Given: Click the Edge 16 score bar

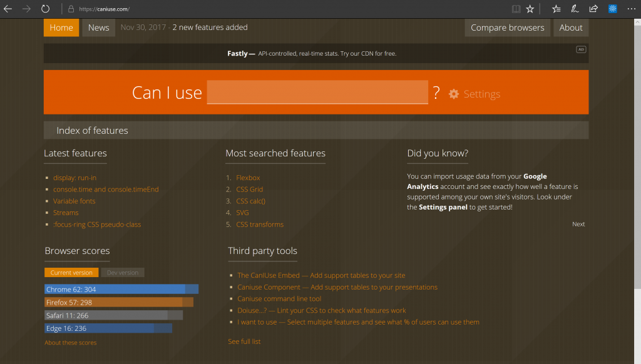Looking at the screenshot, I should [x=108, y=328].
